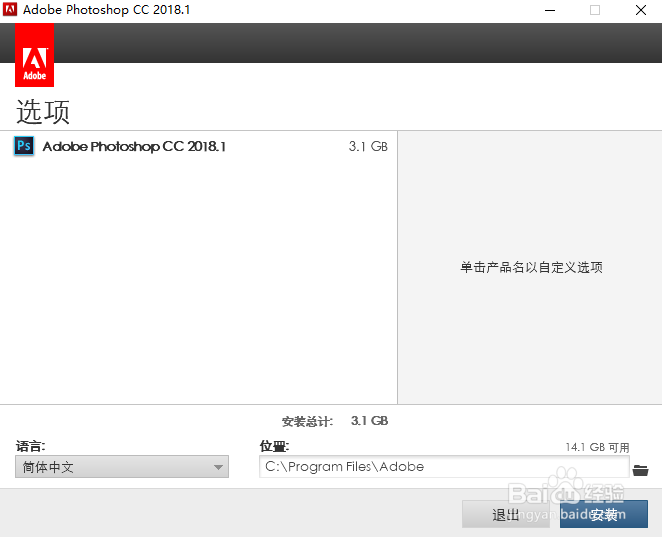Click the 3.1 GB size in product row
The image size is (662, 537).
click(368, 146)
